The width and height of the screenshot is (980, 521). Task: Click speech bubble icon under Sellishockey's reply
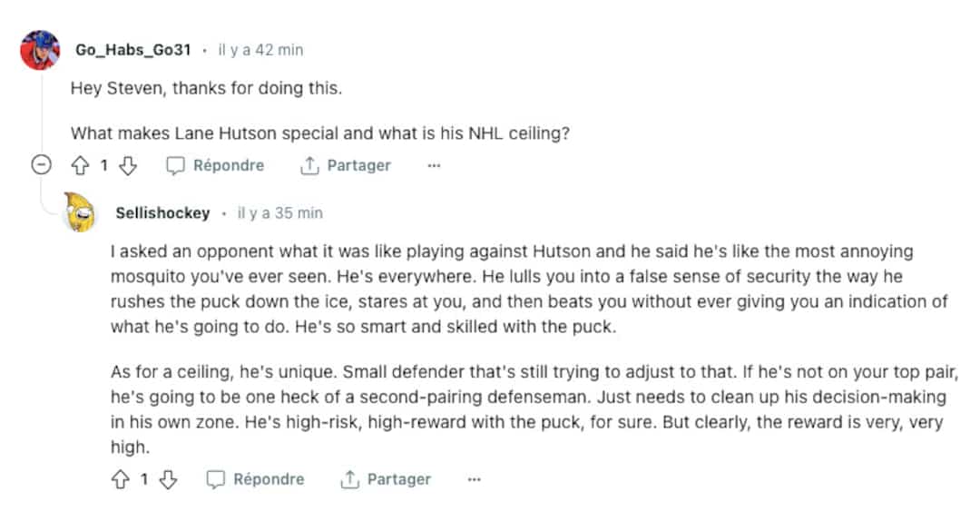pos(215,479)
